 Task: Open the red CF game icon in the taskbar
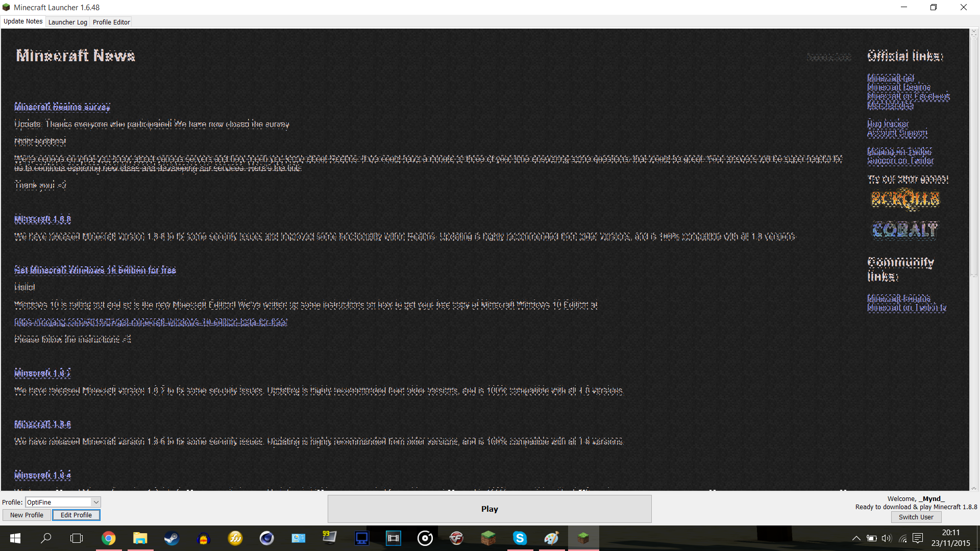click(456, 538)
